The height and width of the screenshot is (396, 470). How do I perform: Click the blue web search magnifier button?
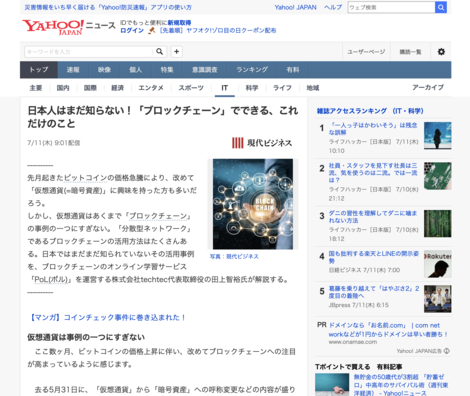[441, 7]
